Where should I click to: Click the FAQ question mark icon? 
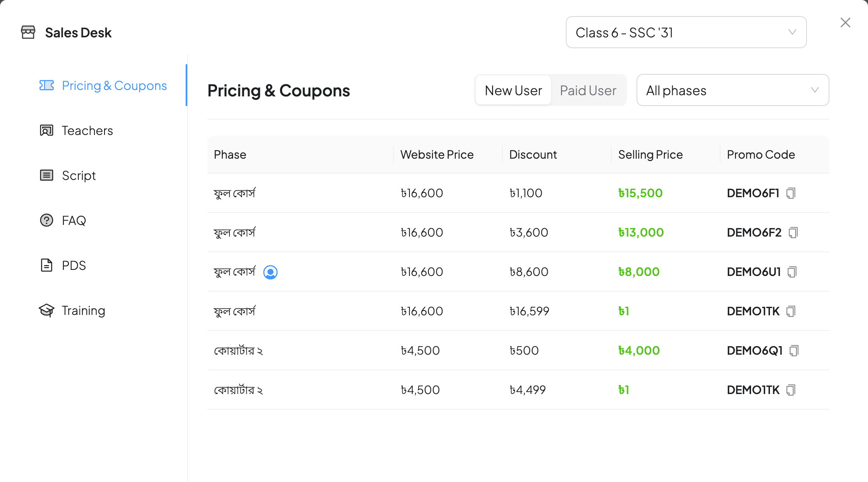click(x=47, y=220)
